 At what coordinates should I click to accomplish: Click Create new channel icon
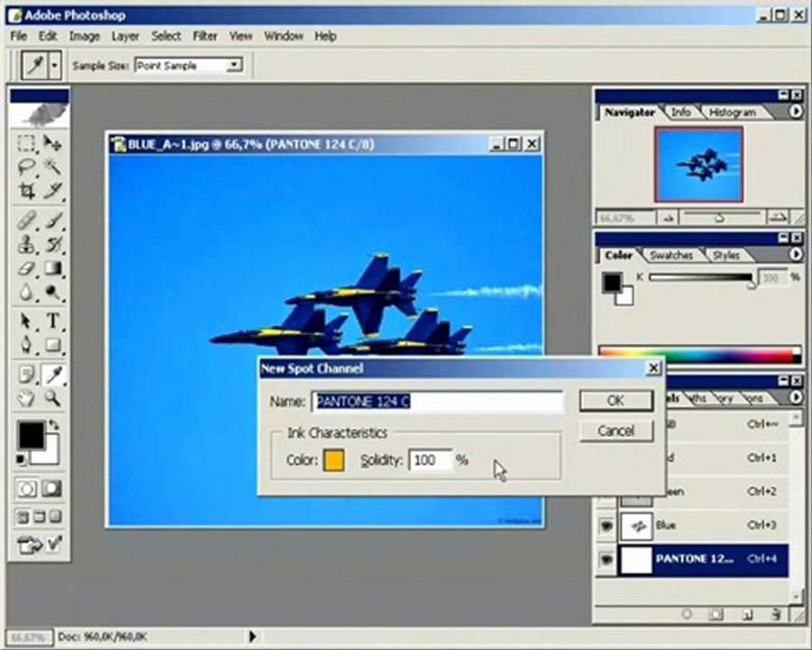[x=747, y=614]
